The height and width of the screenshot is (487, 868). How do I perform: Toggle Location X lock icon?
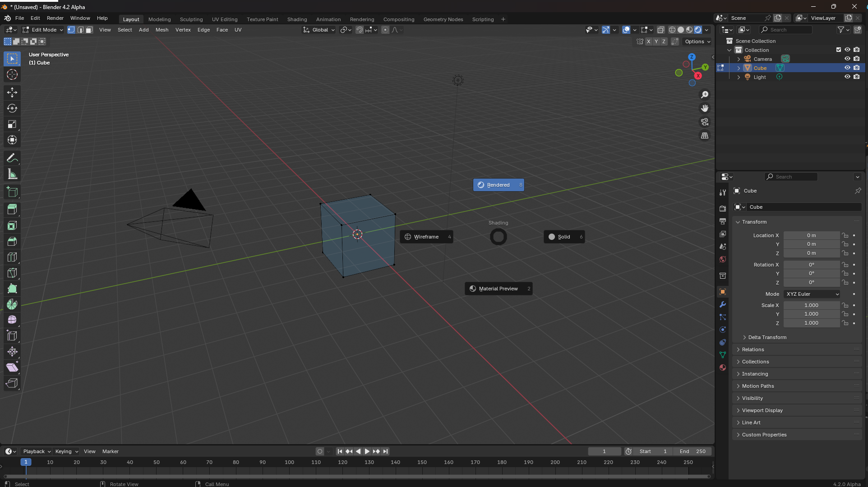[x=845, y=235]
